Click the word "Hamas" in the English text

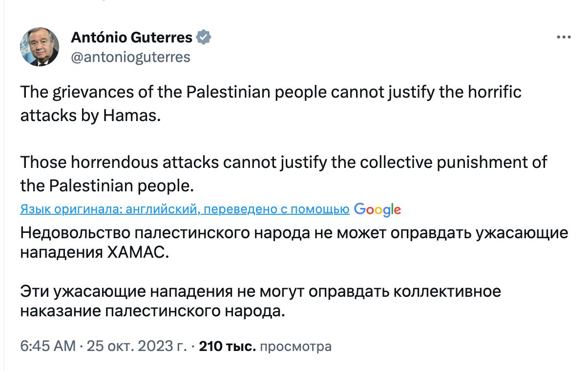click(x=132, y=117)
